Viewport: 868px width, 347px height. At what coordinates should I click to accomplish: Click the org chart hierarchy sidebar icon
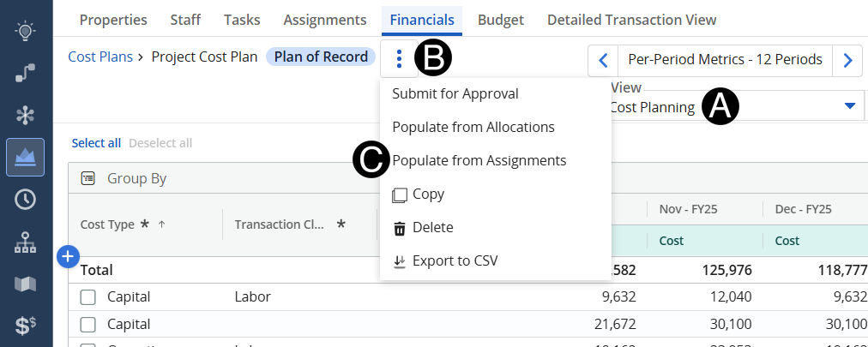[26, 242]
